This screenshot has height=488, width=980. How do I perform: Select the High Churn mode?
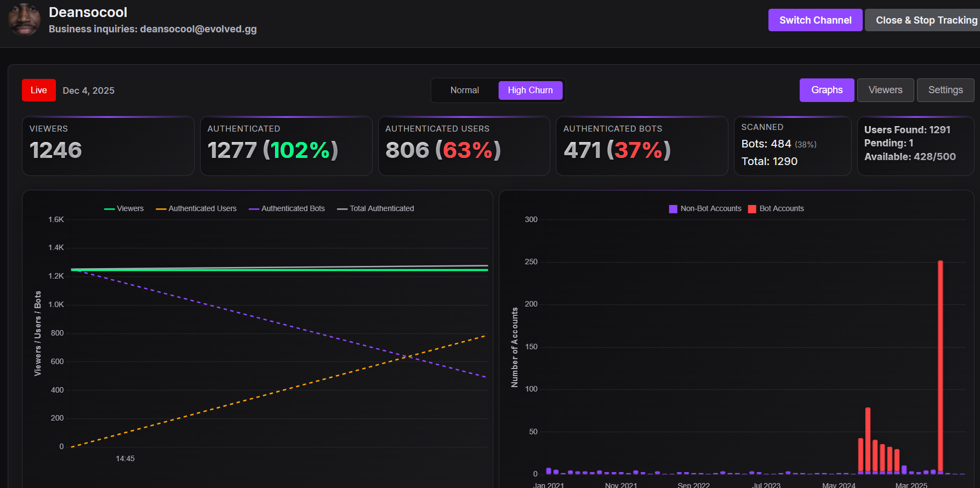[x=530, y=90]
